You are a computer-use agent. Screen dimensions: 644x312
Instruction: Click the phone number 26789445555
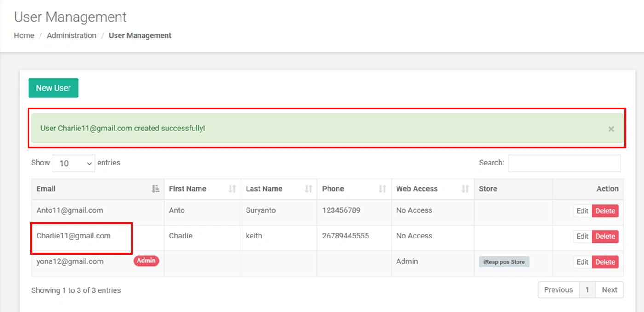pyautogui.click(x=345, y=236)
